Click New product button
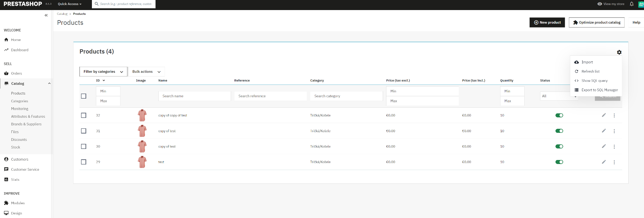 (x=547, y=22)
